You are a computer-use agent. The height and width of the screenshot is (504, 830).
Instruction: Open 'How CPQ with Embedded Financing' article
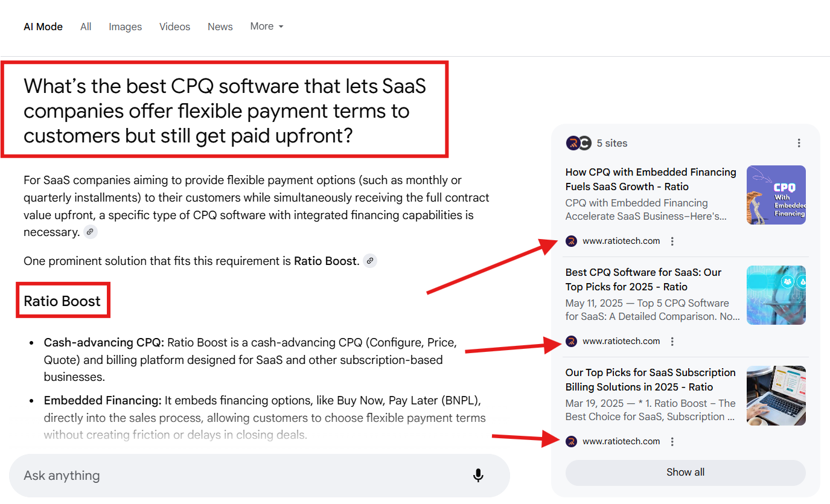(x=651, y=179)
